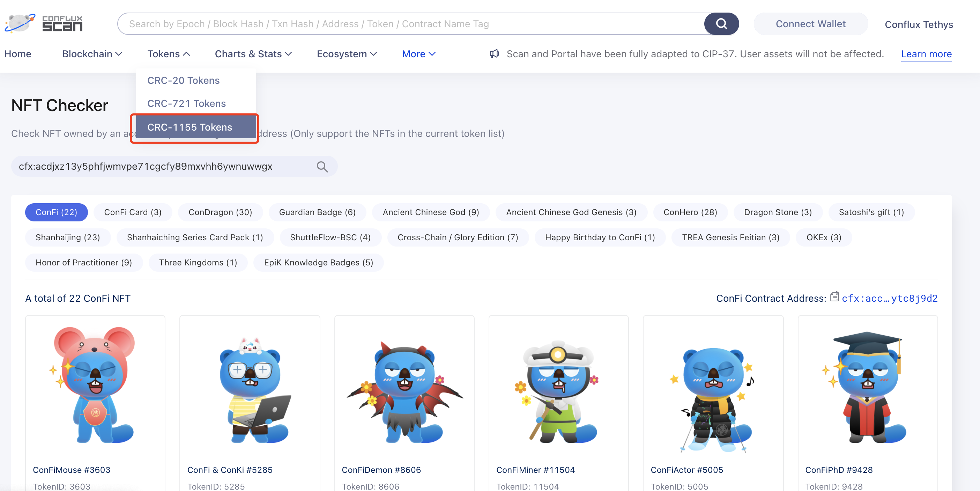The width and height of the screenshot is (980, 491).
Task: Click the ConFiMouse #3603 title
Action: coord(72,470)
